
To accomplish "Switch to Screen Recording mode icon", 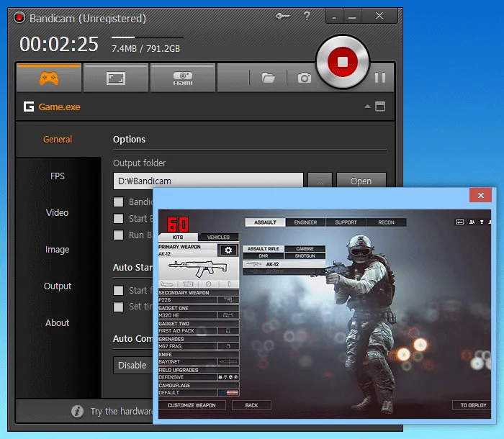I will (x=115, y=78).
